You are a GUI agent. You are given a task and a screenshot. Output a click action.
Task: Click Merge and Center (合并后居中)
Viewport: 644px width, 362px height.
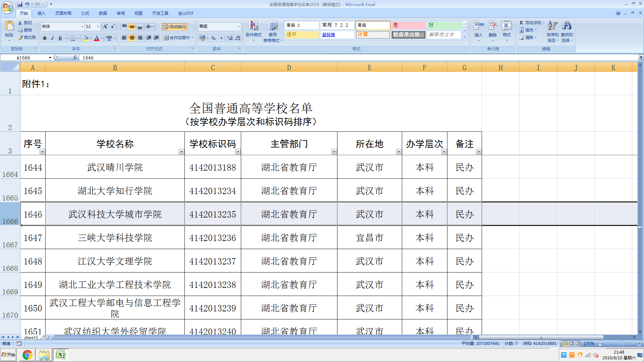177,38
